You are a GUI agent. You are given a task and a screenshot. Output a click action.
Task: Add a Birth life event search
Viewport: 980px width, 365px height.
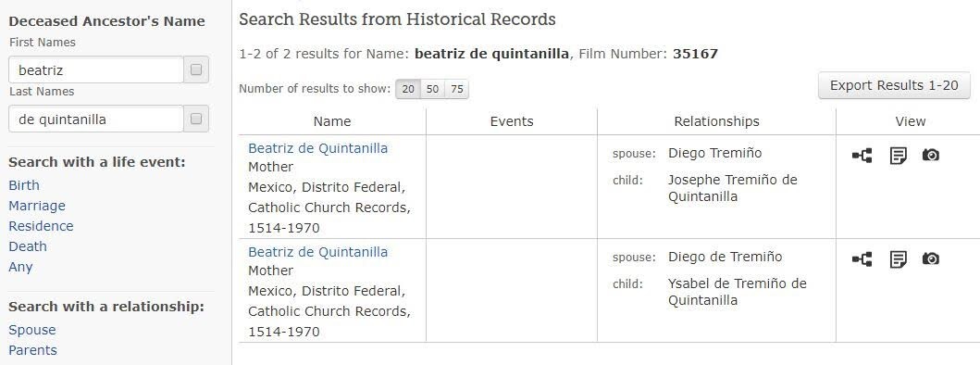coord(24,185)
